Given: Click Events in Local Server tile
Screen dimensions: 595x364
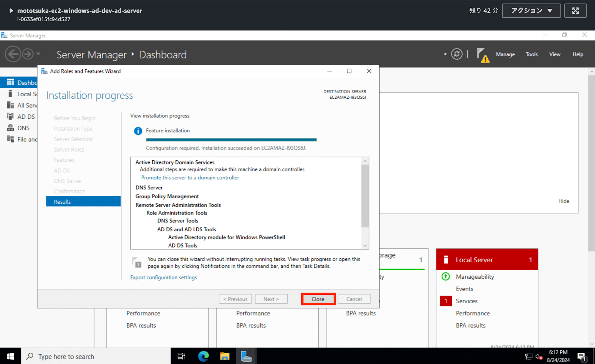Looking at the screenshot, I should [x=464, y=289].
